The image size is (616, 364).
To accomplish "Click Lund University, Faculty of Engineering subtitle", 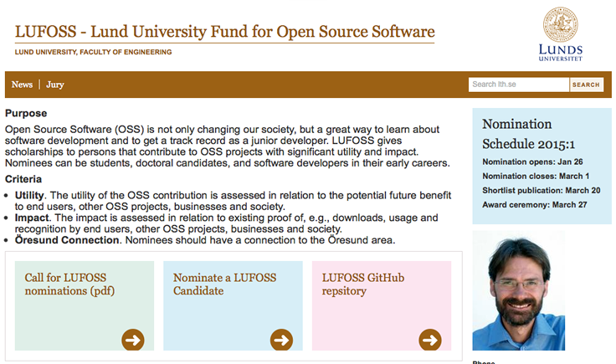I will click(x=94, y=52).
